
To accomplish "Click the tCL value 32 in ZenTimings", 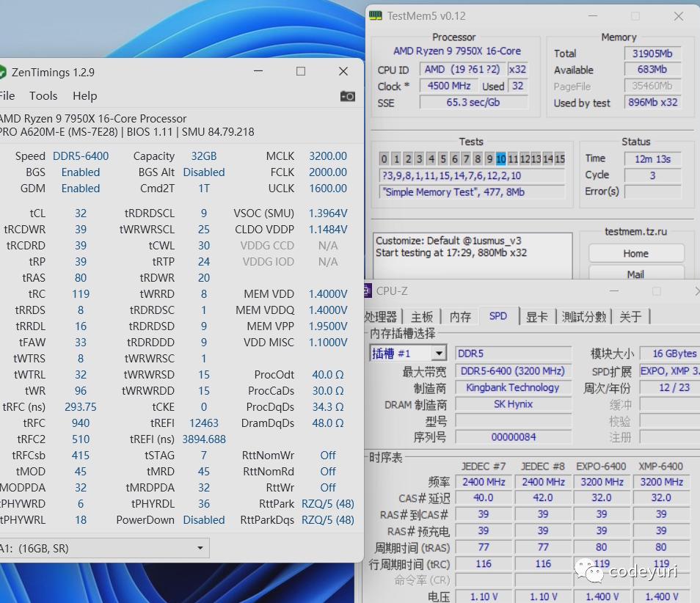I will [81, 213].
